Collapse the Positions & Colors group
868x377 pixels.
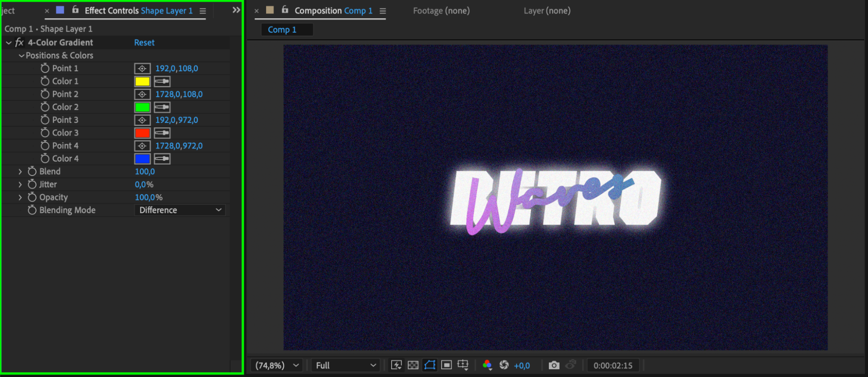click(x=21, y=56)
